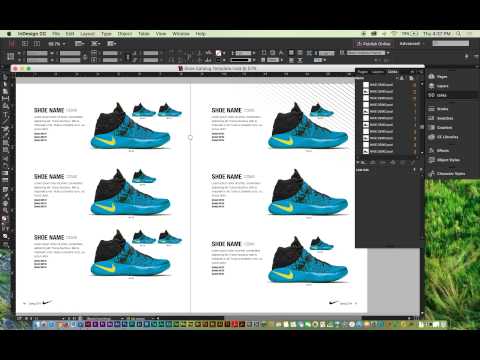The width and height of the screenshot is (480, 360).
Task: Open the Arrange Documents dropdown
Action: 112,44
